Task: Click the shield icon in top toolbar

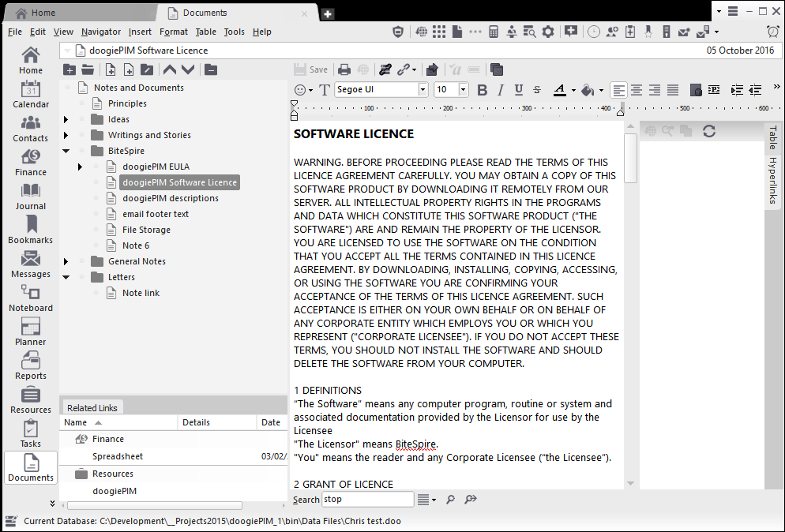Action: click(398, 32)
